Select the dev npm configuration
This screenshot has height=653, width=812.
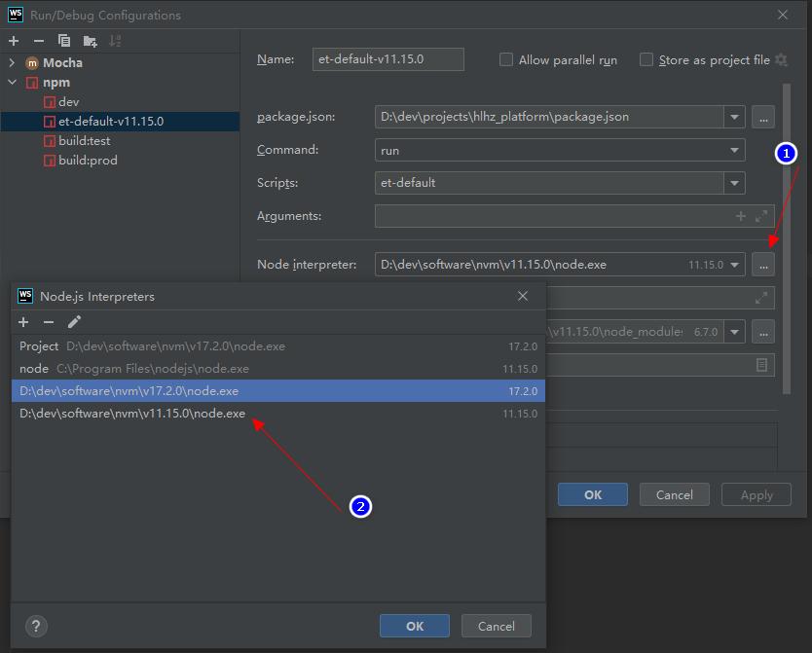120,102
